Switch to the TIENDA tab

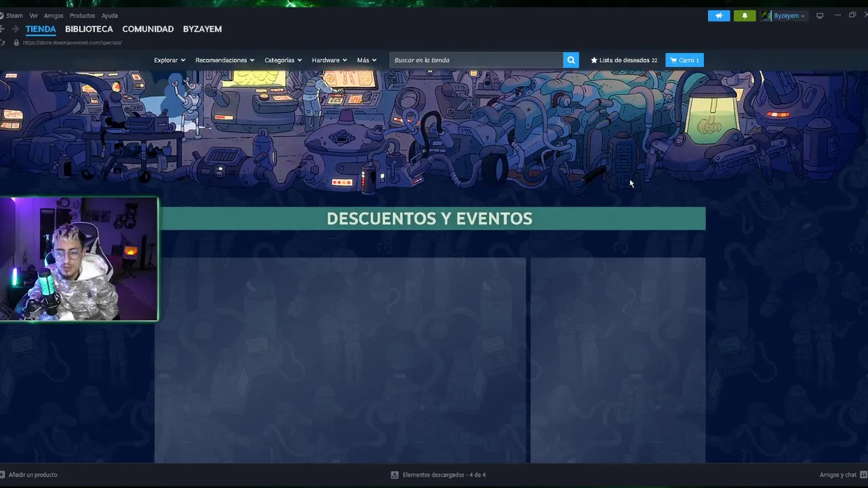pos(41,29)
